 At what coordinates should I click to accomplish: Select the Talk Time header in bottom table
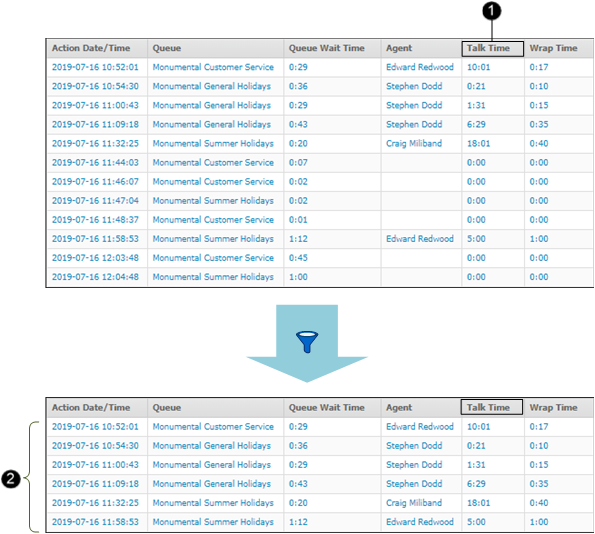pos(492,407)
